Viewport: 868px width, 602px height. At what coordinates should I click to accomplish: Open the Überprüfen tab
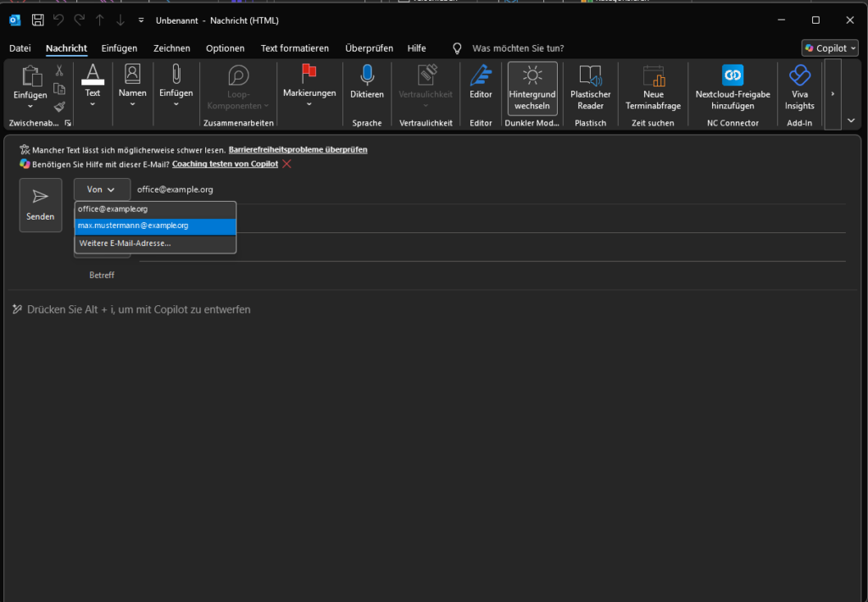point(370,48)
